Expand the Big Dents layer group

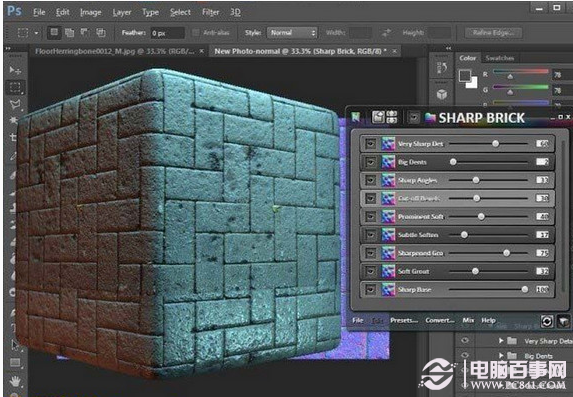[x=501, y=355]
